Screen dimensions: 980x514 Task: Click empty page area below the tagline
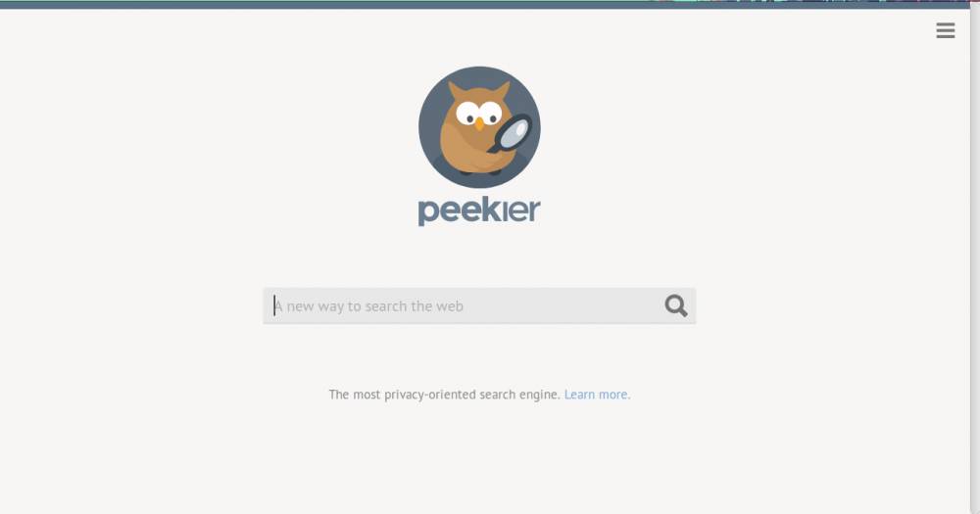[479, 462]
